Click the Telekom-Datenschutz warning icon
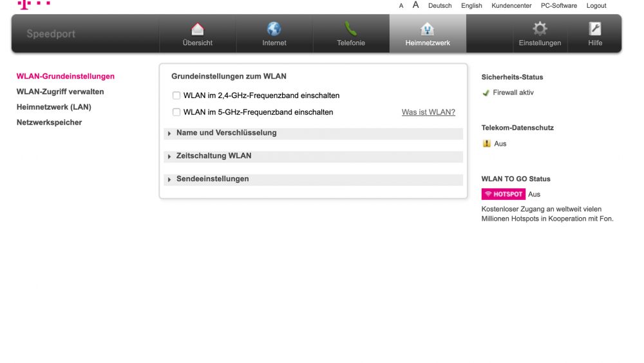The height and width of the screenshot is (363, 644). pyautogui.click(x=487, y=144)
